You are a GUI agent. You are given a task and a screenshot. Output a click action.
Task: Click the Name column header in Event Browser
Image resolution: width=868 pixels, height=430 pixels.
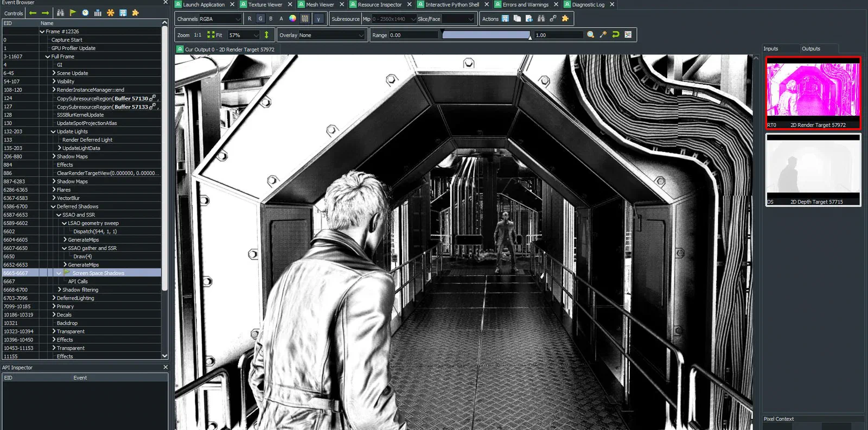pyautogui.click(x=99, y=23)
